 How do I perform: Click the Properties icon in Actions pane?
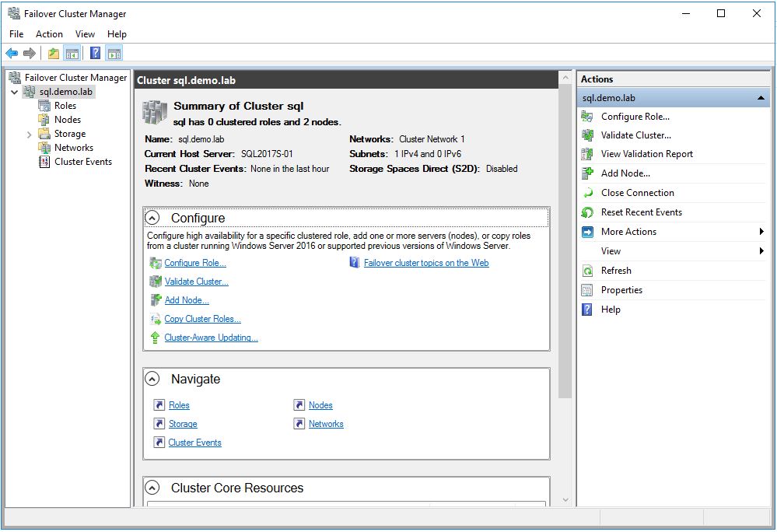coord(587,290)
